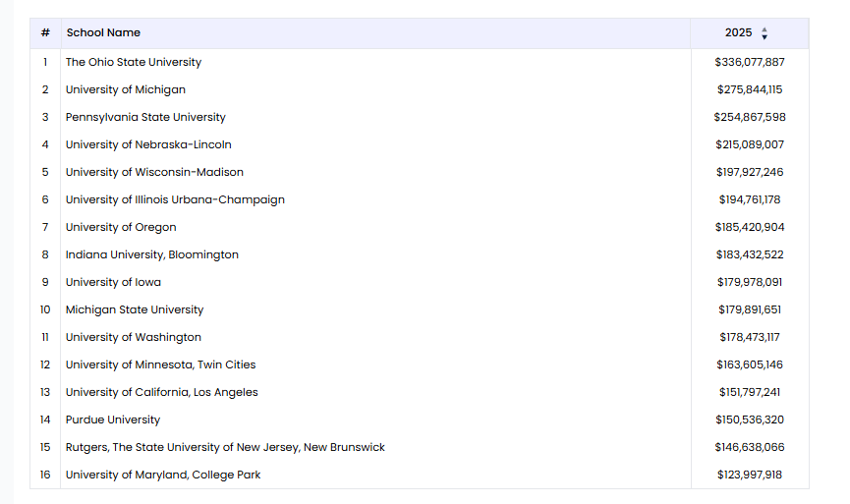Select University of Maryland, College Park
This screenshot has height=504, width=850.
163,475
